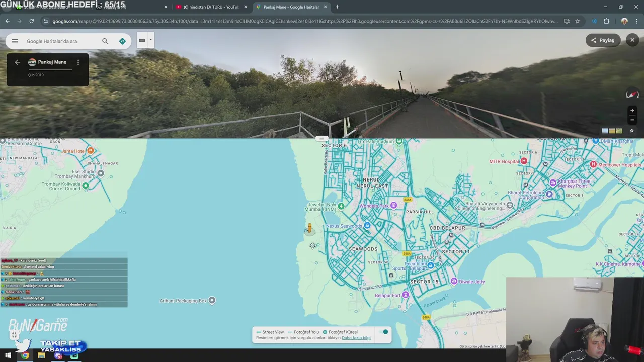Close the hindistan EV TURU YouTube tab
Viewport: 644px width, 362px height.
click(x=246, y=7)
